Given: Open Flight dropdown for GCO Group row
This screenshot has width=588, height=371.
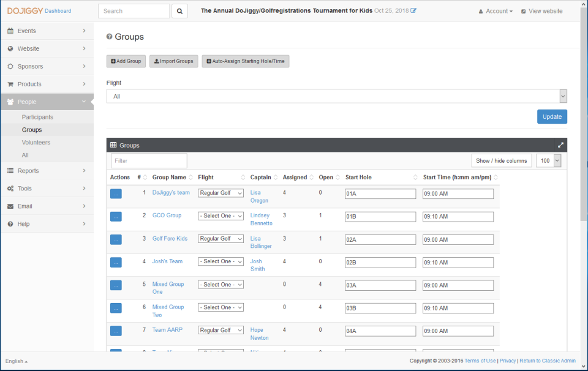Looking at the screenshot, I should pos(221,216).
